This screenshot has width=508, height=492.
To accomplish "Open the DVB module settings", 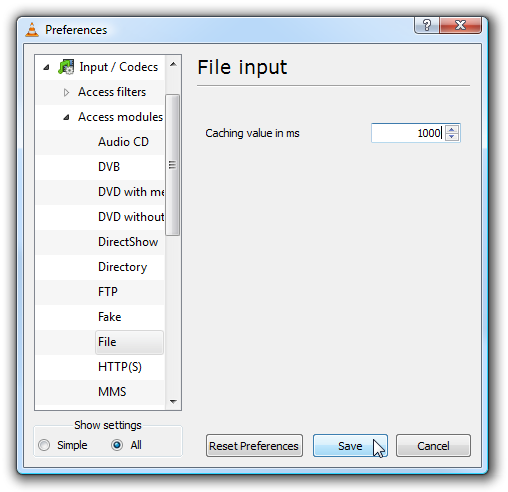I will point(109,167).
